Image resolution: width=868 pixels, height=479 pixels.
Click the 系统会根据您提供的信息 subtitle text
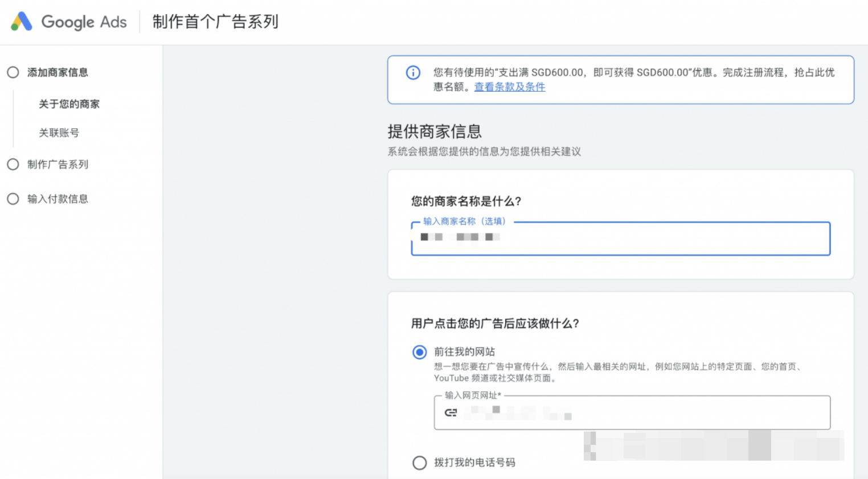(x=484, y=152)
